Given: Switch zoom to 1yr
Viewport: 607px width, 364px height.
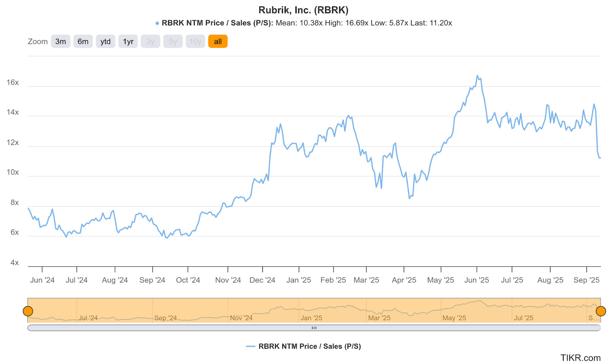Looking at the screenshot, I should coord(128,41).
